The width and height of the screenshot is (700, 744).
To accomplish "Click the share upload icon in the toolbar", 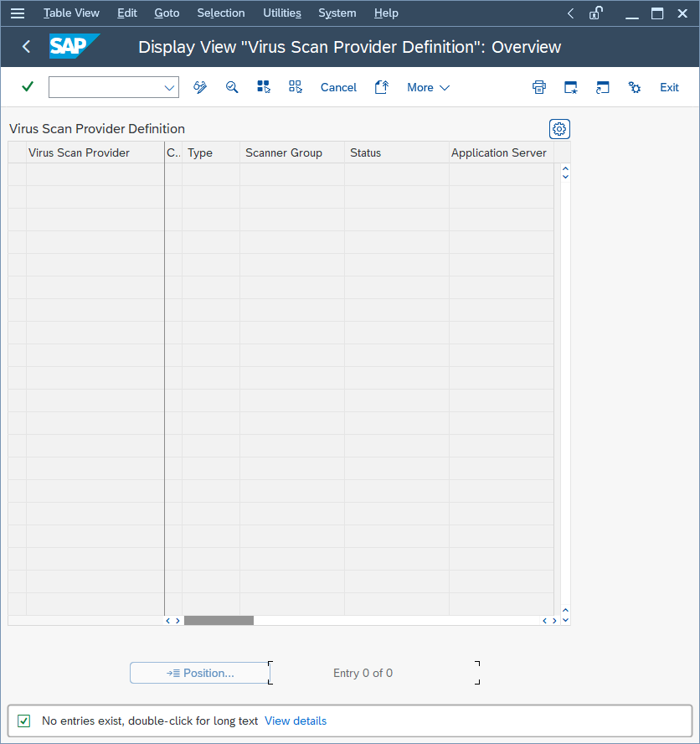I will point(381,86).
